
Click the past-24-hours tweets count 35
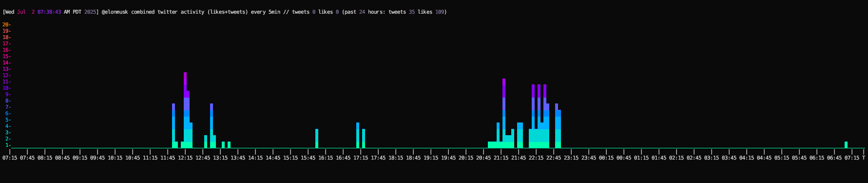[412, 12]
